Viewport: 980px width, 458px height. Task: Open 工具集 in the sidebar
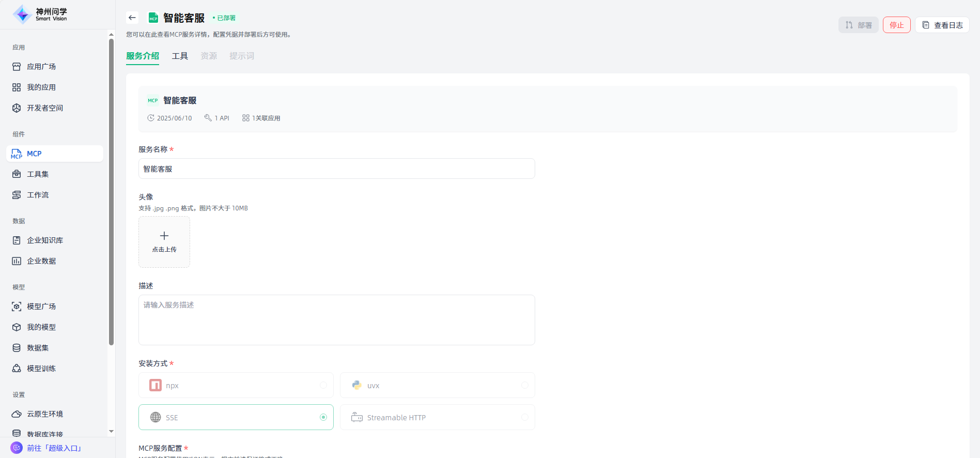coord(38,174)
